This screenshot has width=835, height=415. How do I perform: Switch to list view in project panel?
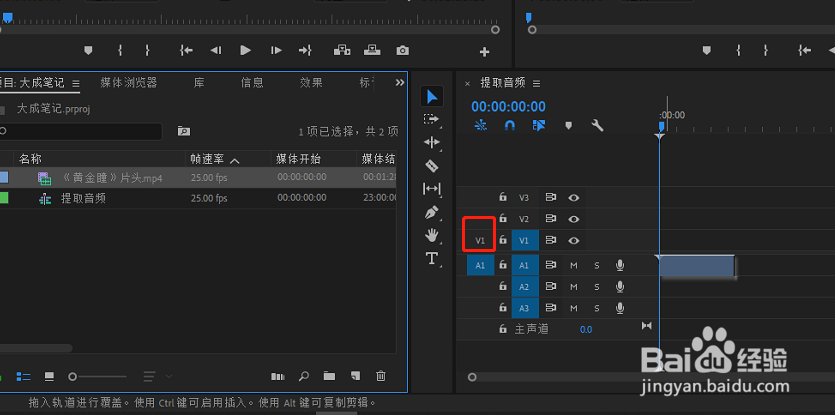click(23, 377)
